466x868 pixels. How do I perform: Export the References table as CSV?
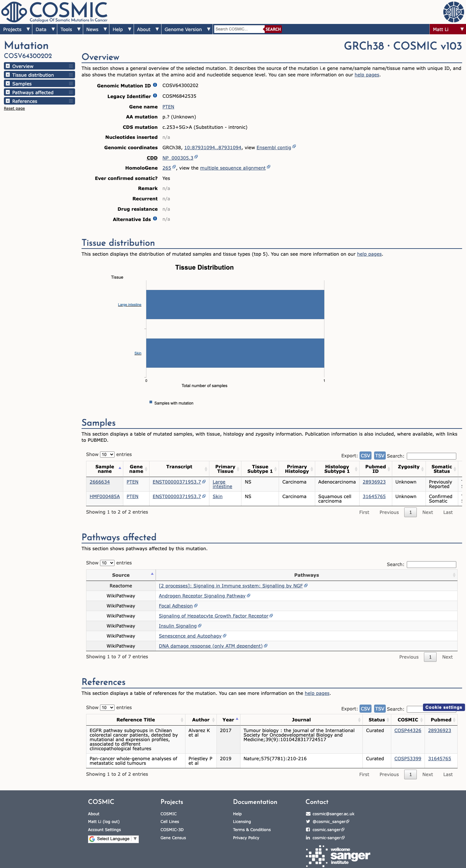pyautogui.click(x=365, y=709)
